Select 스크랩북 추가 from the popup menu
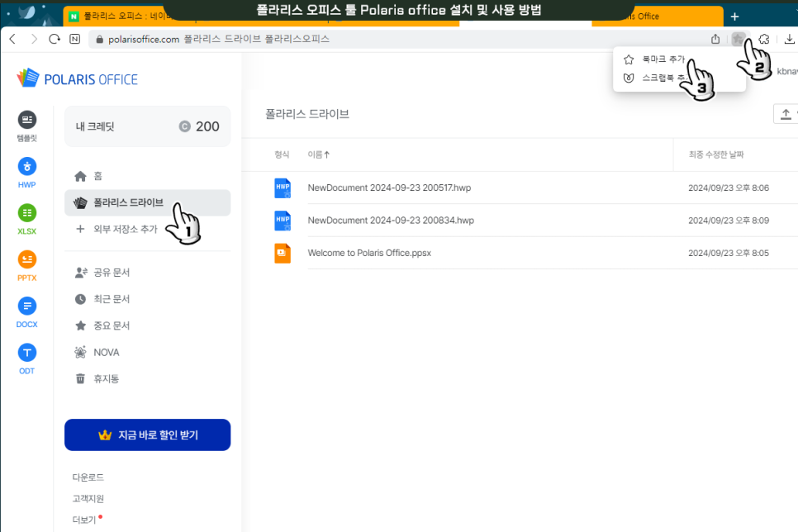This screenshot has height=532, width=798. (x=661, y=77)
